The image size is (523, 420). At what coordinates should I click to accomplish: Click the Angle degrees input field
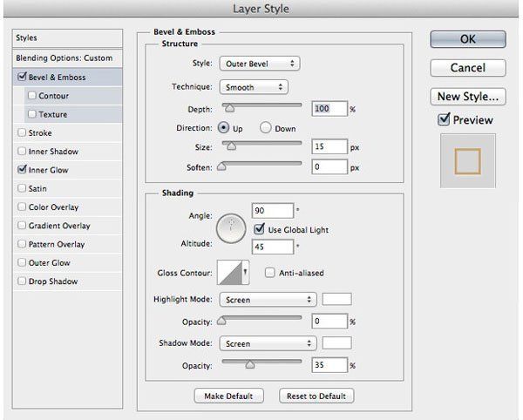pos(273,211)
